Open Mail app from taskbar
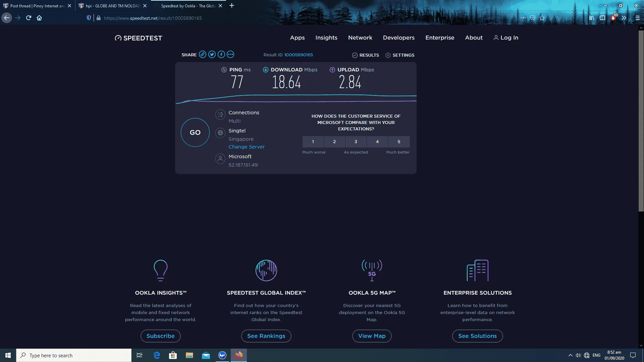 tap(206, 355)
